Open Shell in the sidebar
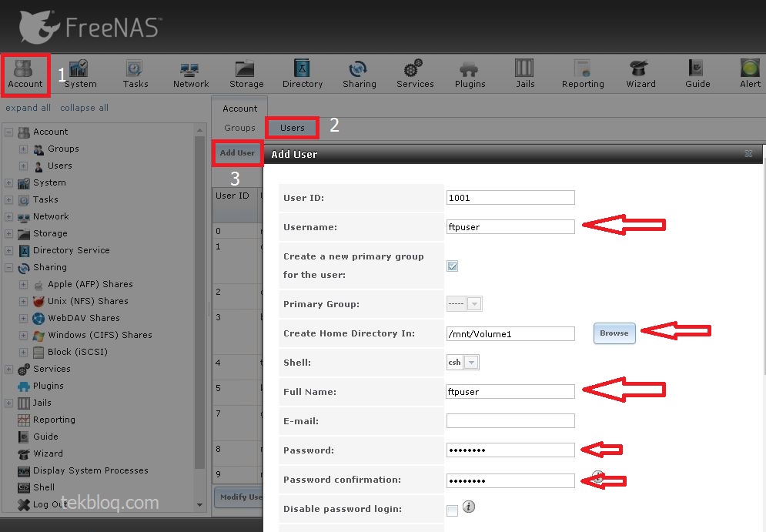766x532 pixels. click(x=43, y=487)
